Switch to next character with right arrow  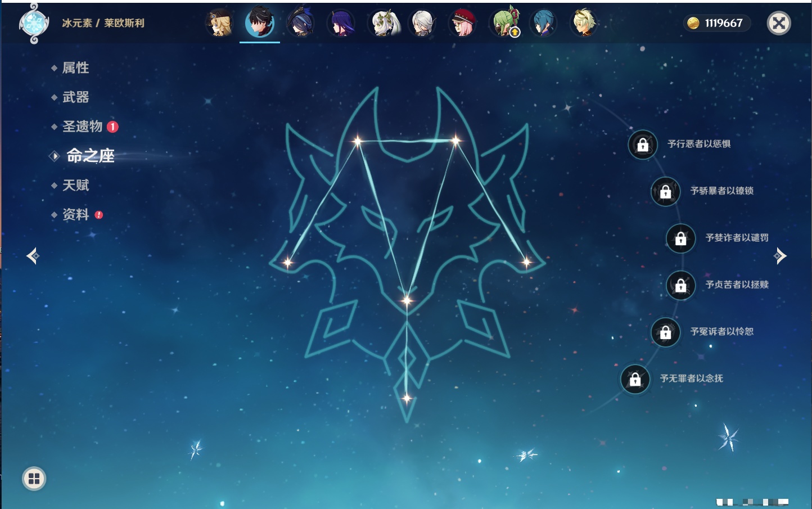(780, 256)
